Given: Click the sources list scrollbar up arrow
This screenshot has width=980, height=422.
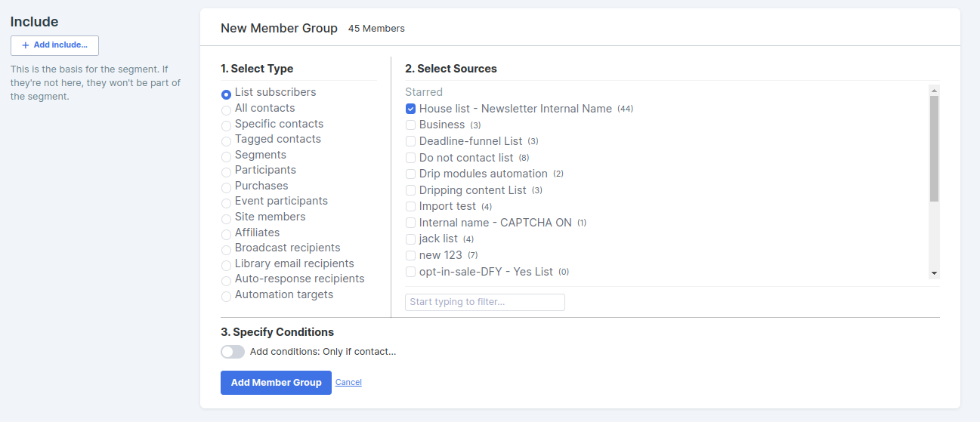Looking at the screenshot, I should [934, 90].
